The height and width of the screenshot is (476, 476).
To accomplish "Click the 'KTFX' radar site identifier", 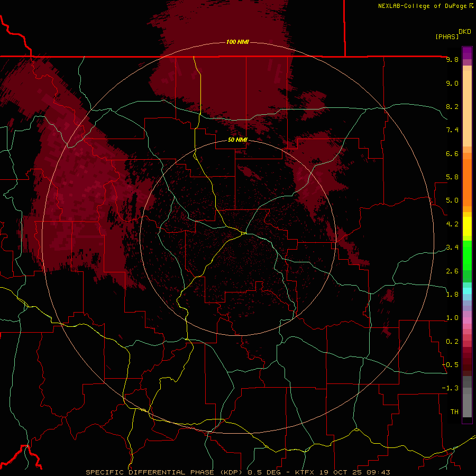I will pos(306,472).
